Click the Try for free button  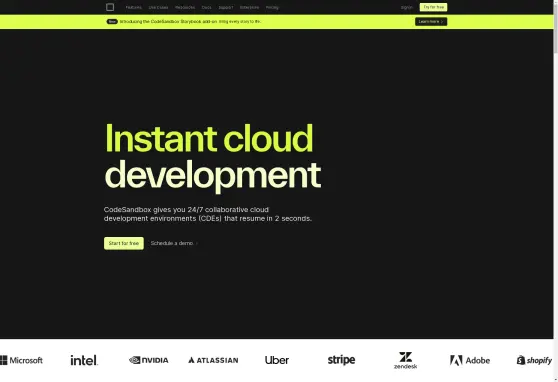pyautogui.click(x=433, y=7)
